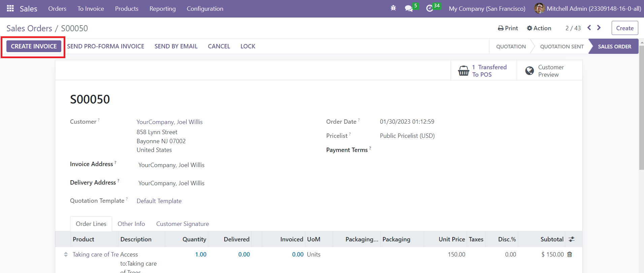The width and height of the screenshot is (644, 273).
Task: Sort by Quantity column header
Action: click(x=194, y=239)
